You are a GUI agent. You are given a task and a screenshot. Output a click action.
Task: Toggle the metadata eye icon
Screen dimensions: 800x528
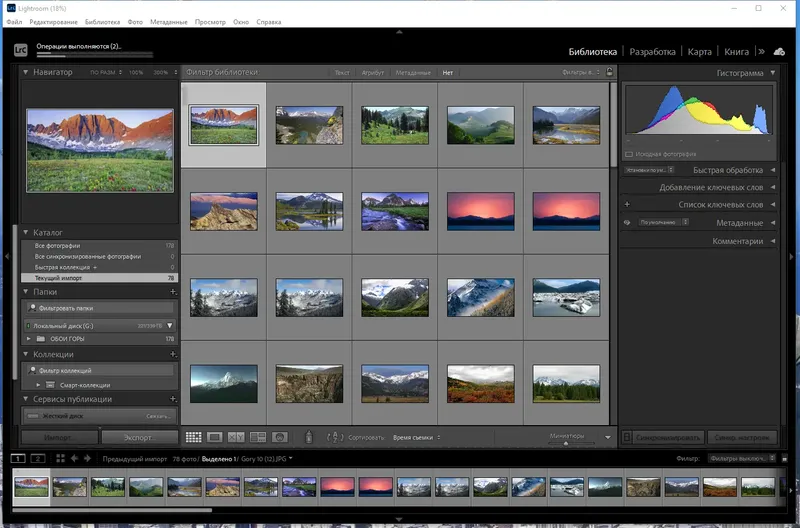click(x=627, y=222)
